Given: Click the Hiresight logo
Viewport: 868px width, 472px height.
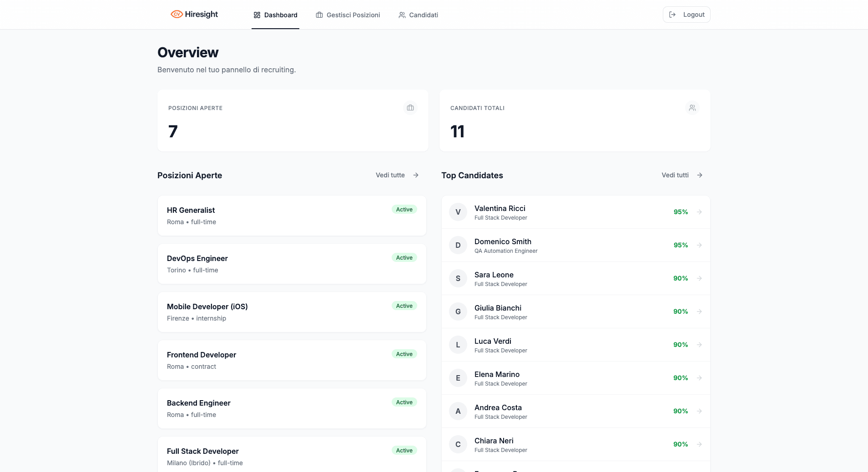Looking at the screenshot, I should (x=194, y=15).
